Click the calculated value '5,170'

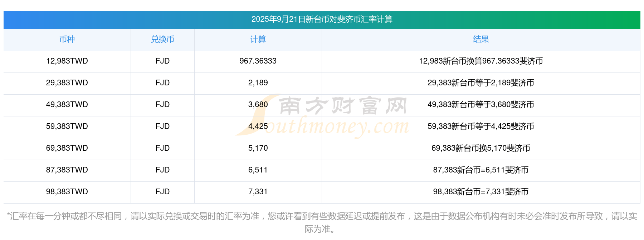(x=258, y=148)
